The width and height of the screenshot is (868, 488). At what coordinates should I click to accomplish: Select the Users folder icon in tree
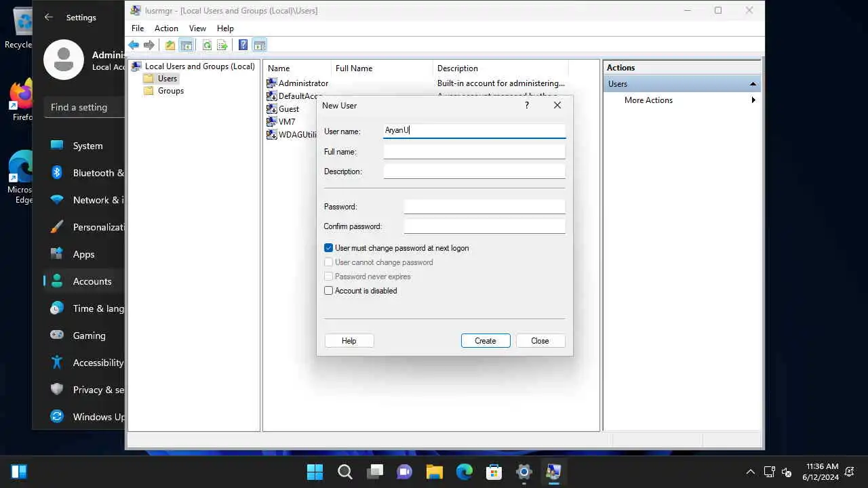point(149,79)
